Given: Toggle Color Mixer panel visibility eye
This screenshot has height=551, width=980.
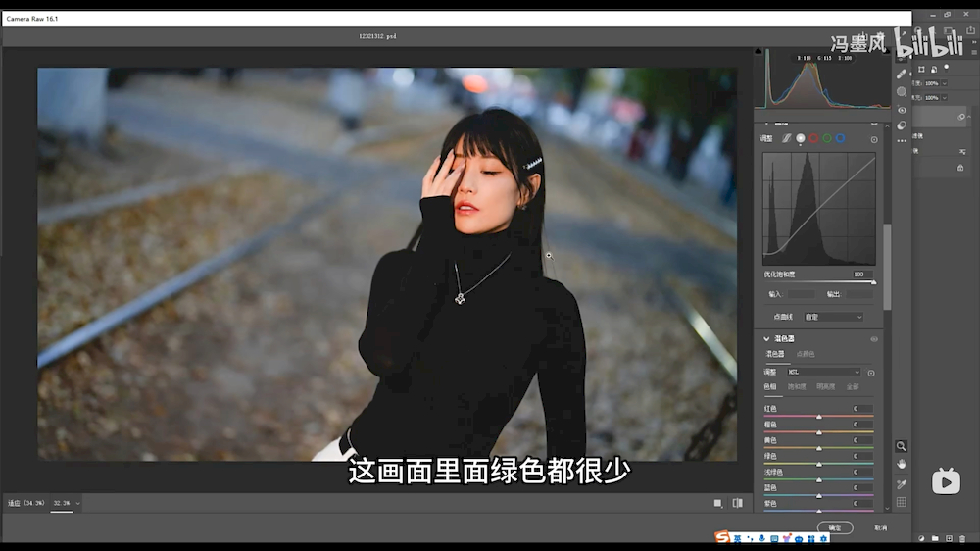Looking at the screenshot, I should 874,339.
